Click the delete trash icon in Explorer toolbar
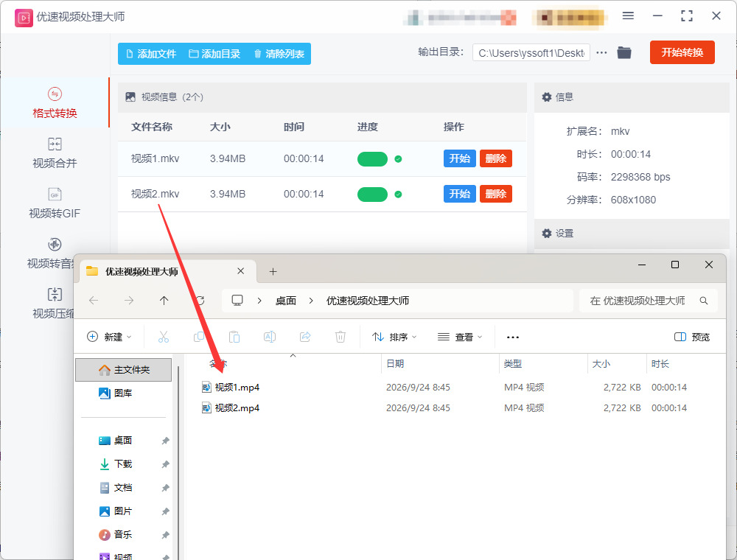The height and width of the screenshot is (560, 737). point(340,337)
